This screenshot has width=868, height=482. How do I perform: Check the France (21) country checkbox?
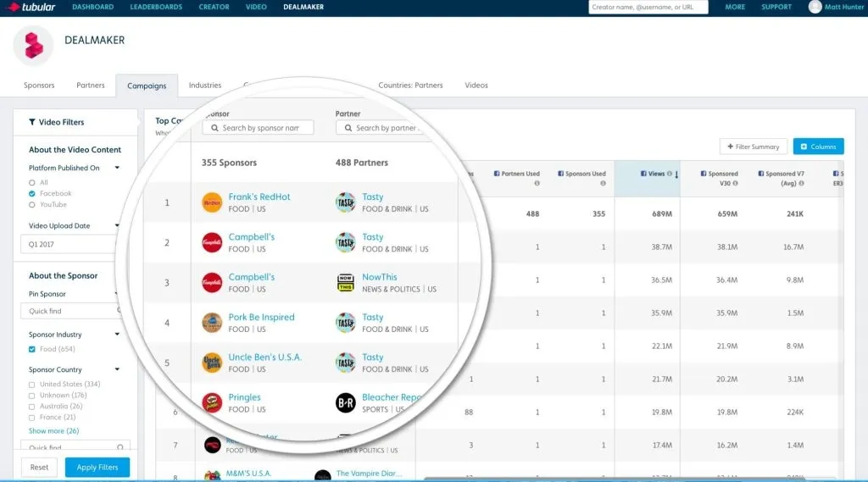(31, 418)
